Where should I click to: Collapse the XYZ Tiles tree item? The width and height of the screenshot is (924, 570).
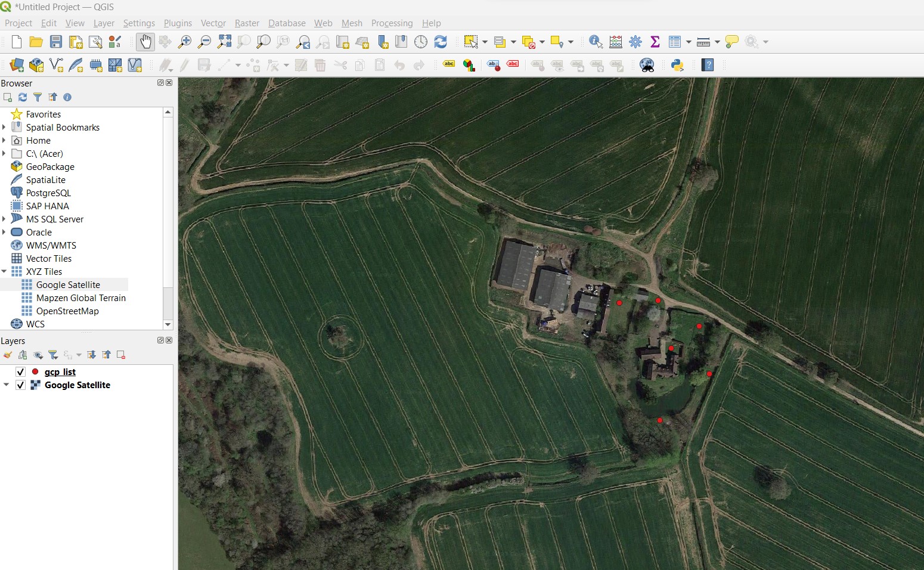[x=5, y=271]
